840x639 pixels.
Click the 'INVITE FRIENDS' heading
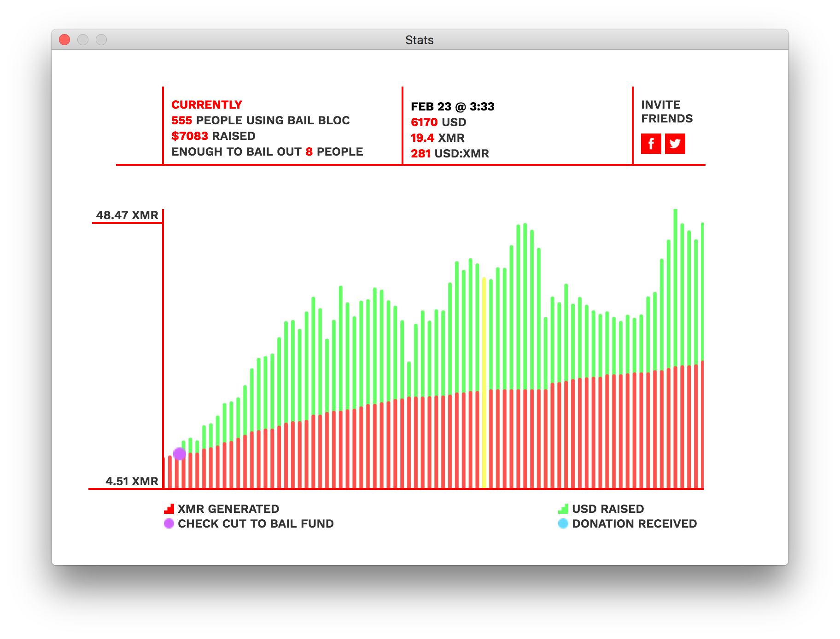coord(667,111)
